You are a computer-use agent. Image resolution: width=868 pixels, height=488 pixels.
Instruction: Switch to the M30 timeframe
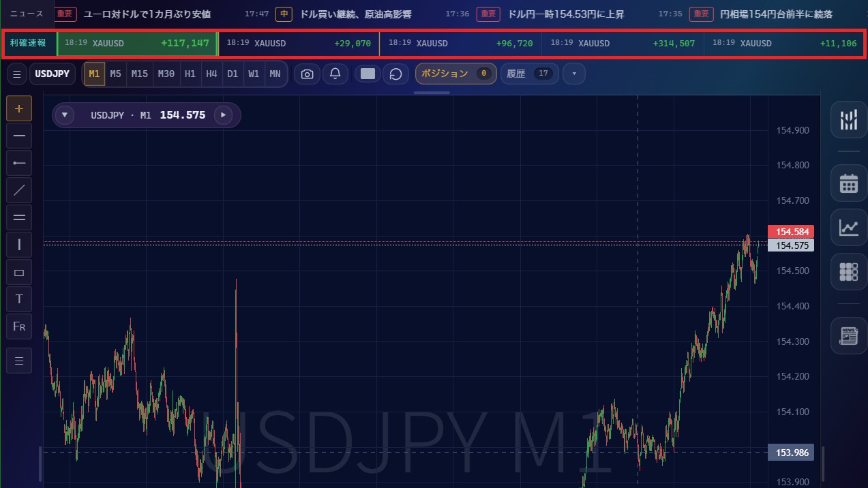coord(166,74)
